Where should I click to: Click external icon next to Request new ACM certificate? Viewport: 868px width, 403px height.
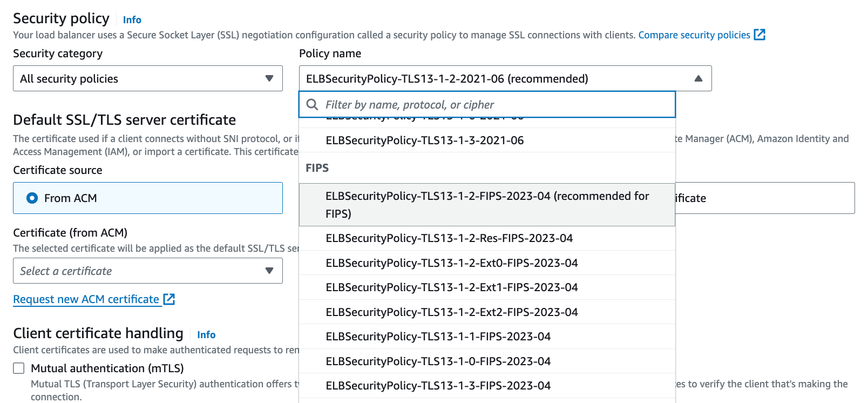tap(169, 299)
